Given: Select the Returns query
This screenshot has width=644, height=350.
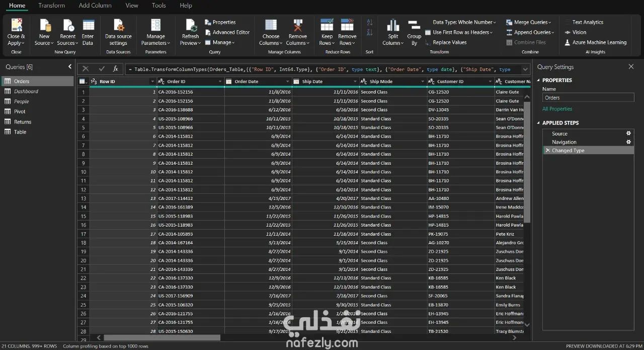Looking at the screenshot, I should 37,122.
